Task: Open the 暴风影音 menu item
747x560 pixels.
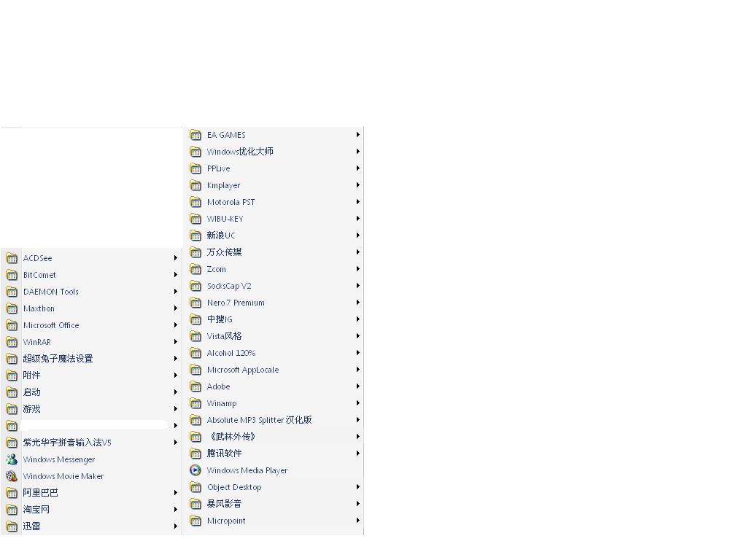Action: point(275,504)
